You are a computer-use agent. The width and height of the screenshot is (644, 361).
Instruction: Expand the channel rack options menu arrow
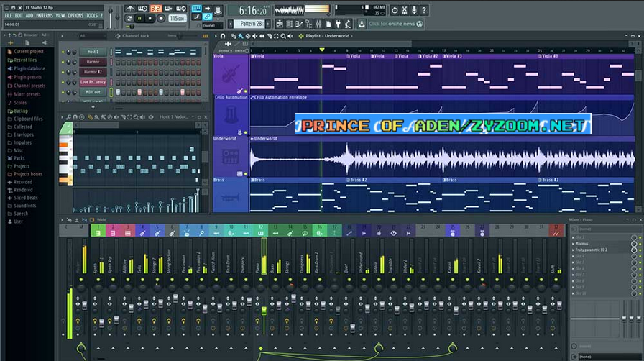pyautogui.click(x=62, y=36)
